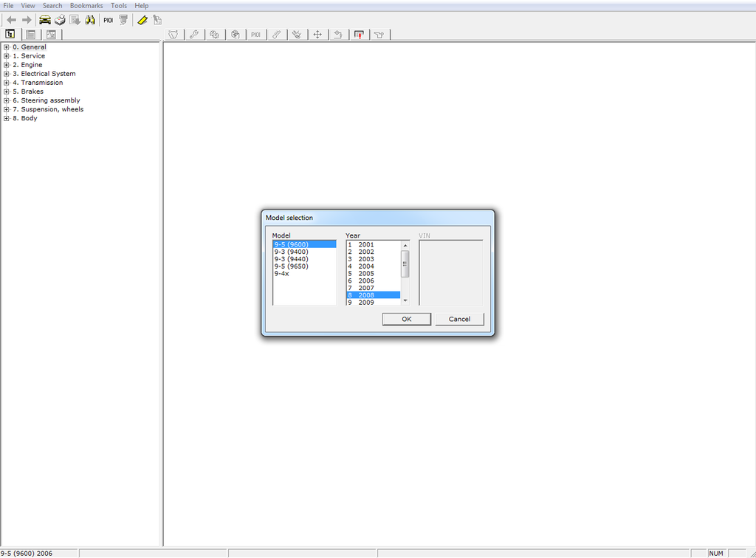Open the Tools menu
The width and height of the screenshot is (756, 558).
(x=119, y=6)
